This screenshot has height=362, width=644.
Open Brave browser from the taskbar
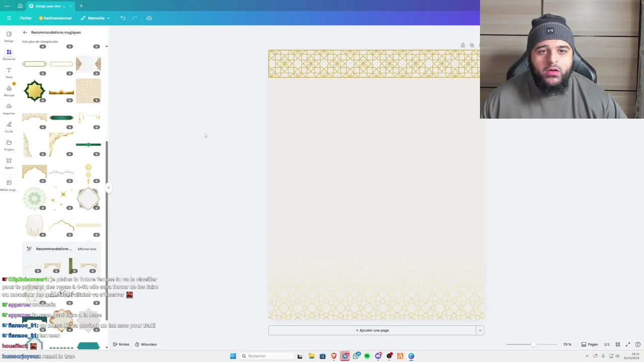point(334,356)
